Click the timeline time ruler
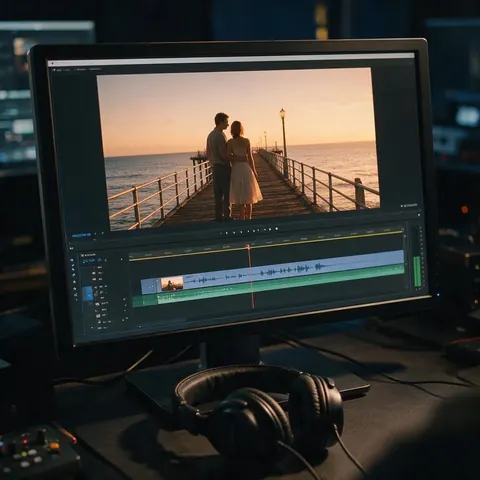This screenshot has height=480, width=480. [x=266, y=242]
